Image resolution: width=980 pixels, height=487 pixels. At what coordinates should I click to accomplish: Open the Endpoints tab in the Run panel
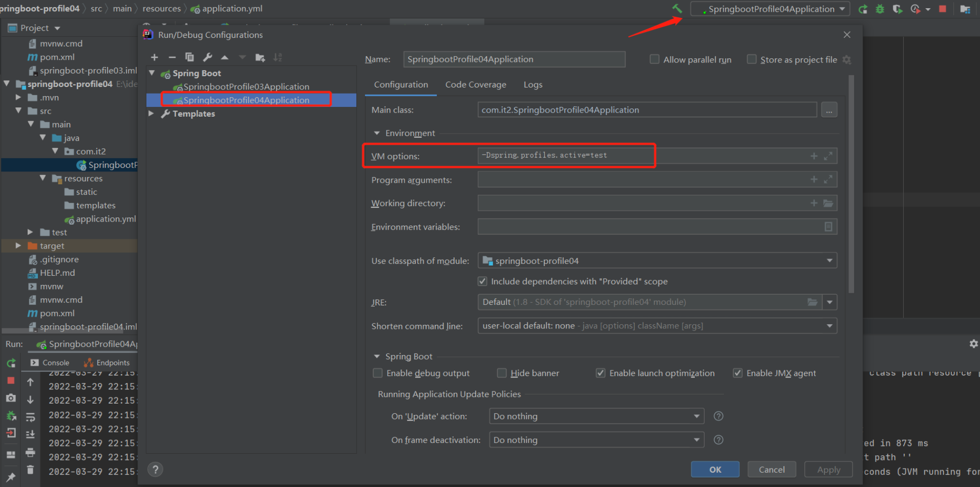click(x=107, y=363)
